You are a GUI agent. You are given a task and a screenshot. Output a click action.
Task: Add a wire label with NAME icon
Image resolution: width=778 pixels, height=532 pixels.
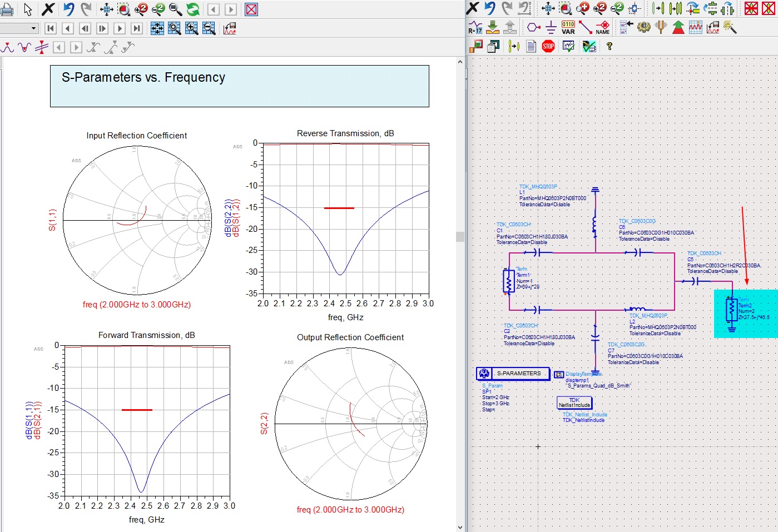coord(603,27)
